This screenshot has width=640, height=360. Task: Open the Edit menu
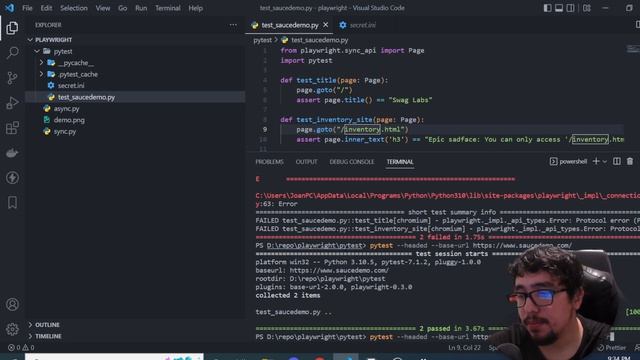46,8
